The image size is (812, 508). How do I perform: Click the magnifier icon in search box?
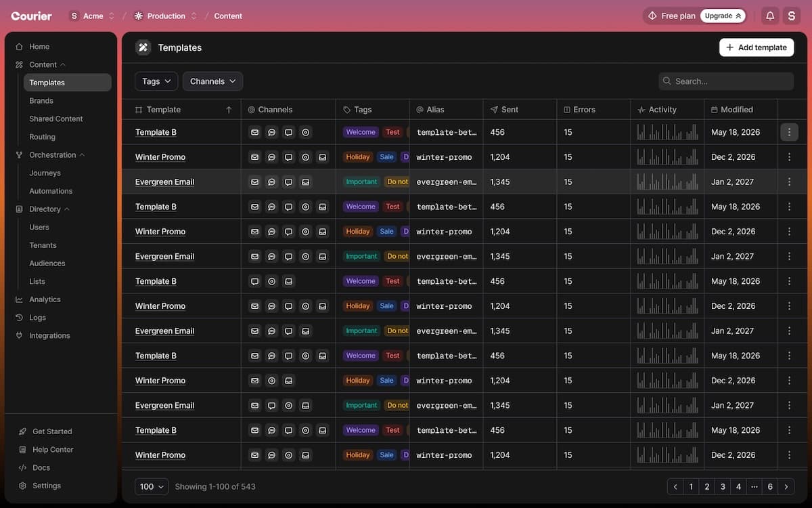(668, 81)
